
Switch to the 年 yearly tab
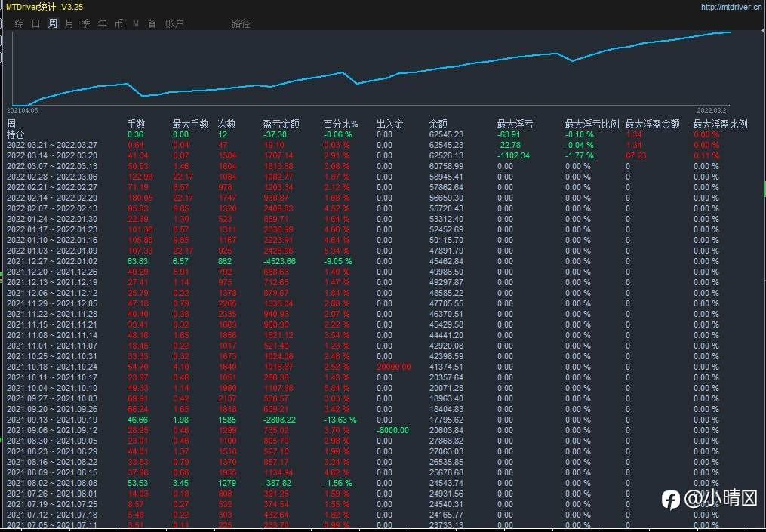(103, 23)
